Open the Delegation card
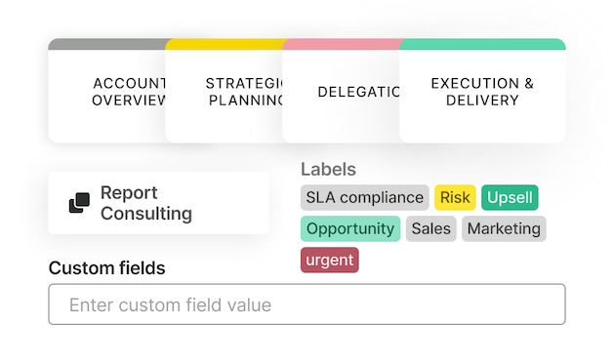This screenshot has width=614, height=364. tap(341, 91)
